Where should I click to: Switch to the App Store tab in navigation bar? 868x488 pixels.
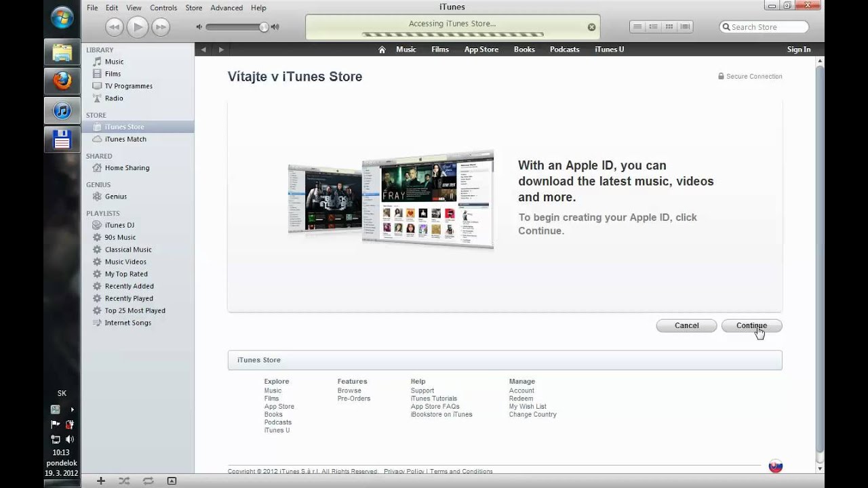(x=481, y=49)
